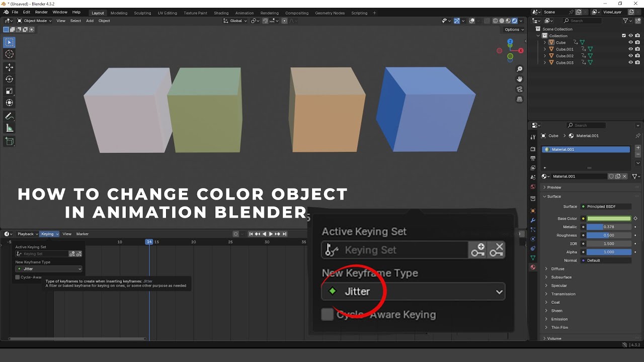644x362 pixels.
Task: Play the animation forward
Action: coord(271,234)
